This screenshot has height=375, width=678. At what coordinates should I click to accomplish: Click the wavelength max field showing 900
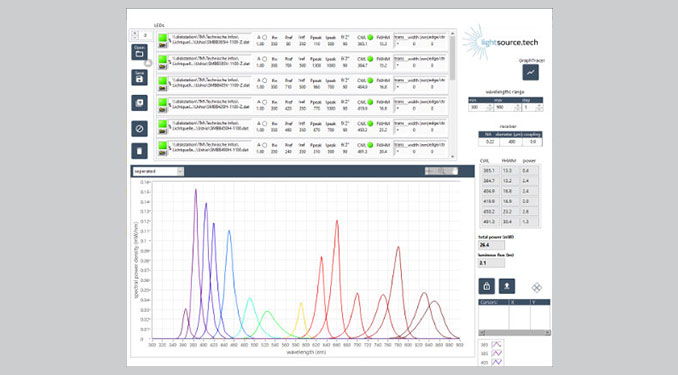pyautogui.click(x=503, y=107)
